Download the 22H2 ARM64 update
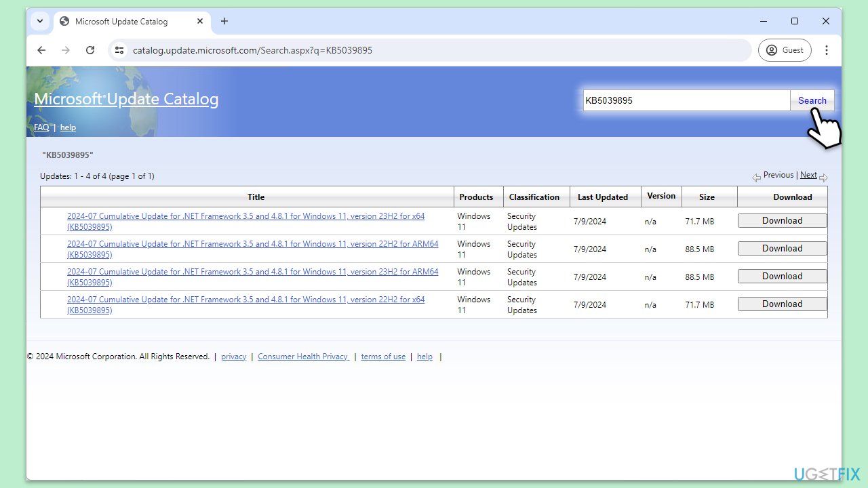Viewport: 868px width, 488px height. tap(782, 249)
